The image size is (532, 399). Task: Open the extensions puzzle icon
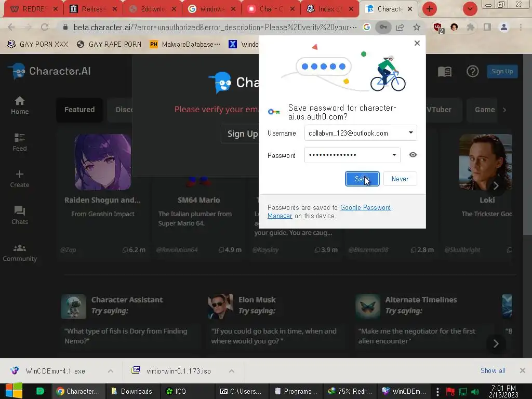click(471, 27)
